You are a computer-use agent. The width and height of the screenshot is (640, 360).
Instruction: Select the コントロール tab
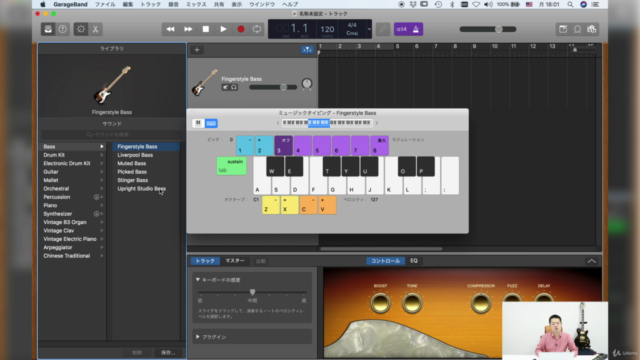coord(385,261)
